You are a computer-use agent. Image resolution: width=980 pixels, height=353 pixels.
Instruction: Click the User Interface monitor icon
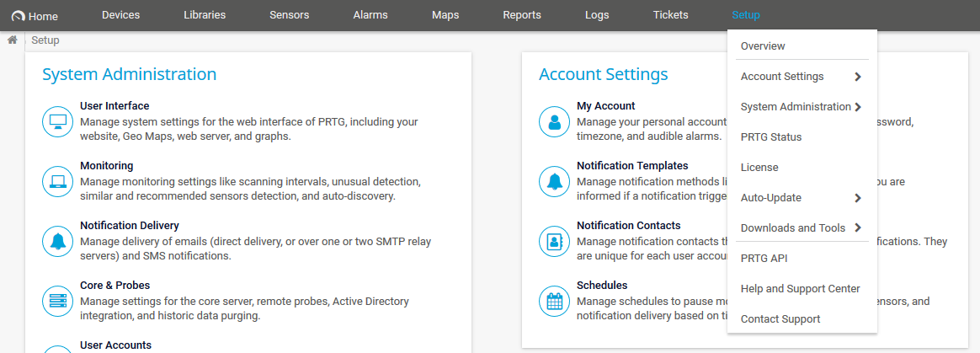(x=58, y=121)
